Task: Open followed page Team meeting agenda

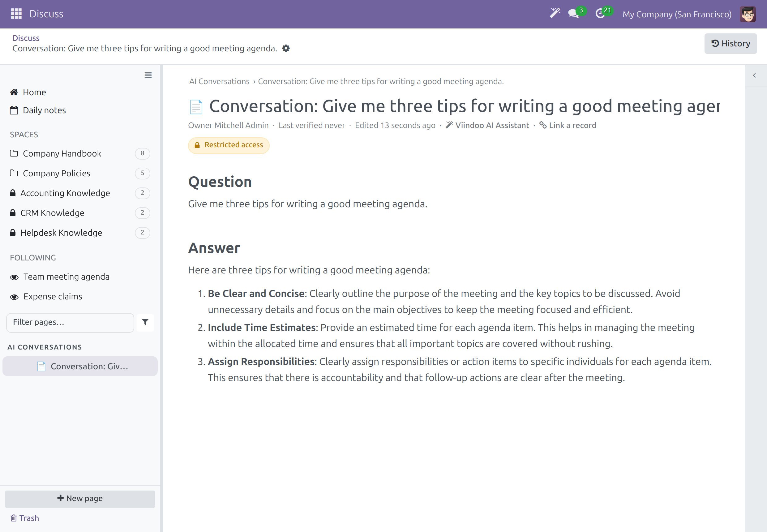Action: pos(60,277)
